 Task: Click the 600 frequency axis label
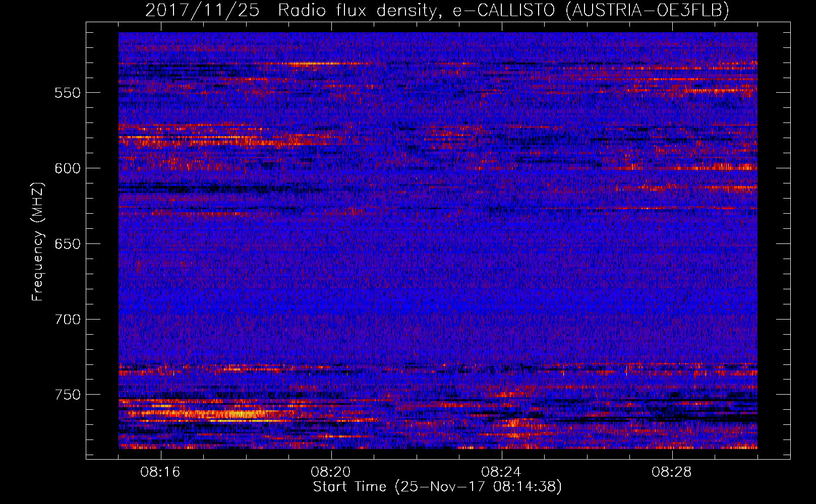click(x=68, y=168)
